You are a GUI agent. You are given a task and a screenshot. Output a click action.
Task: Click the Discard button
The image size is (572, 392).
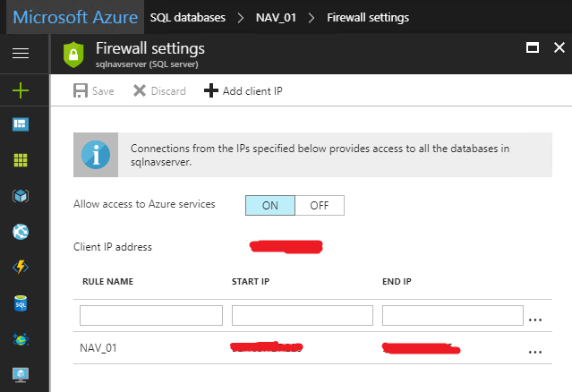pos(159,90)
